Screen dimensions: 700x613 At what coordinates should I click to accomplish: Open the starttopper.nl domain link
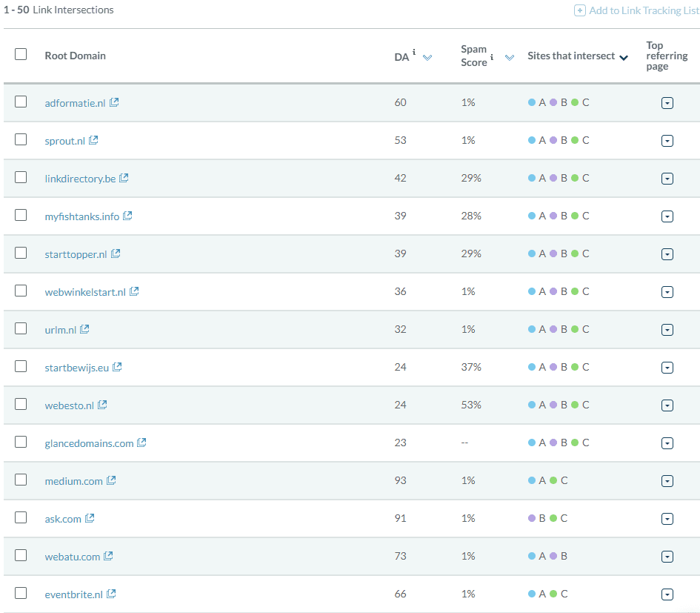[76, 254]
